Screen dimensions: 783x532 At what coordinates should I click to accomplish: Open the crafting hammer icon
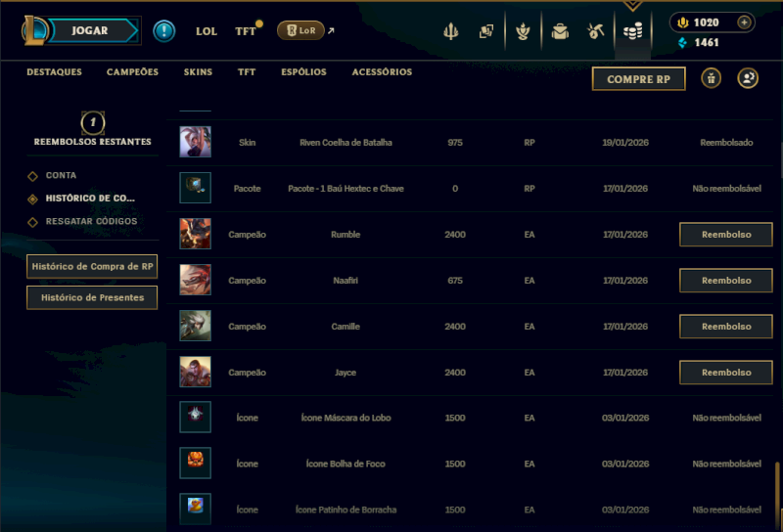click(595, 31)
